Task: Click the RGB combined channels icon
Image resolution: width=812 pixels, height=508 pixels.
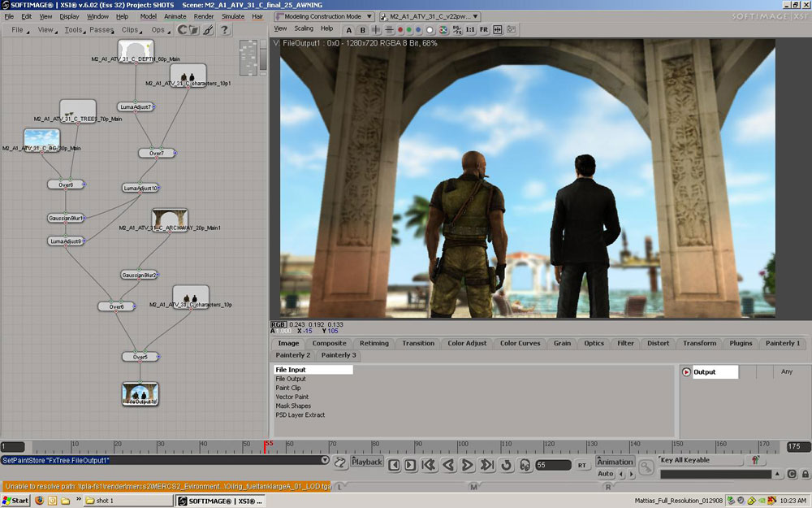Action: [443, 30]
